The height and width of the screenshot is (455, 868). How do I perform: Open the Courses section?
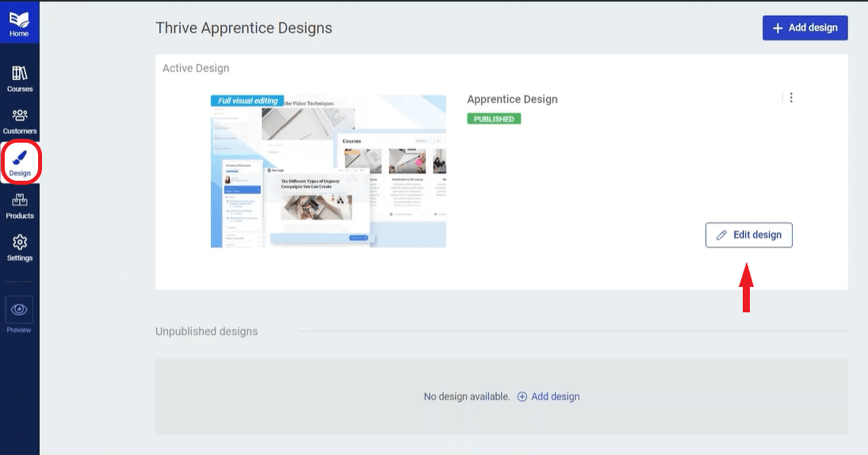pyautogui.click(x=19, y=78)
